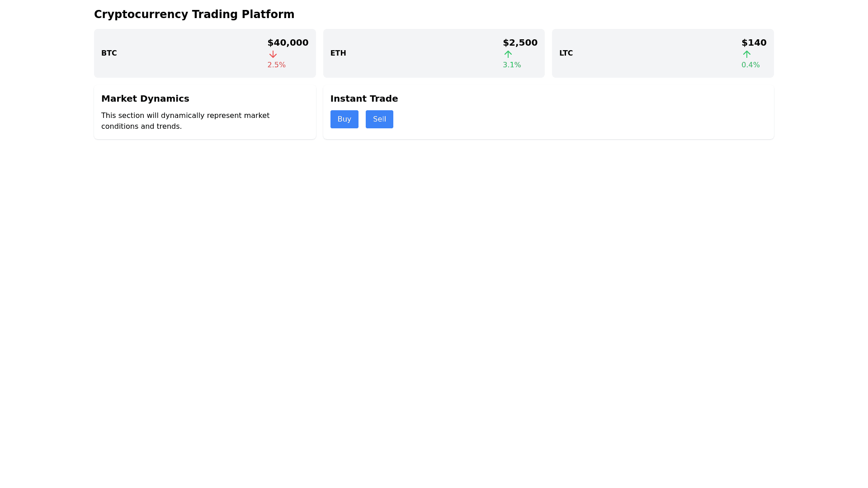Click the 2.5% BTC change value

tap(276, 65)
